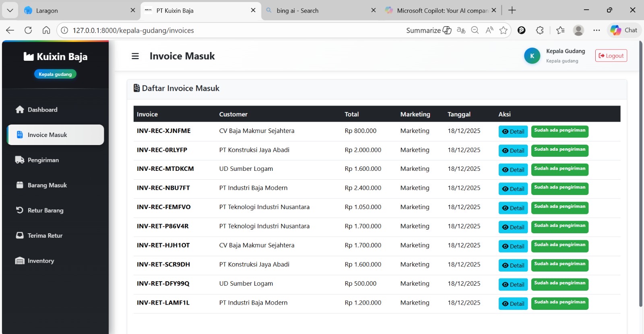This screenshot has width=644, height=334.
Task: Open Detail for INV-RET-SCR9DH
Action: (513, 265)
